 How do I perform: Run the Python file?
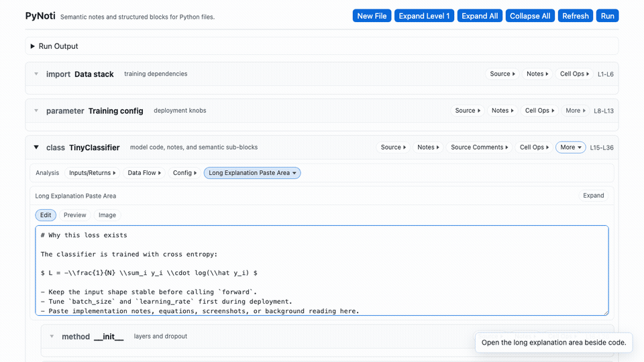tap(608, 16)
